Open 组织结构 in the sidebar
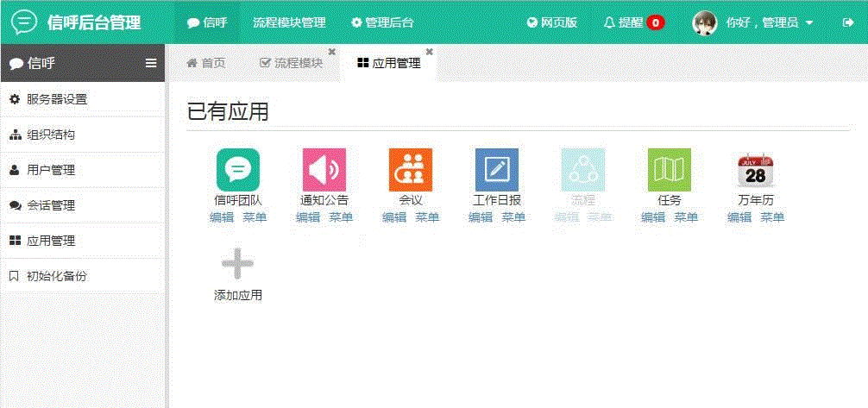Viewport: 868px width, 408px height. click(83, 135)
